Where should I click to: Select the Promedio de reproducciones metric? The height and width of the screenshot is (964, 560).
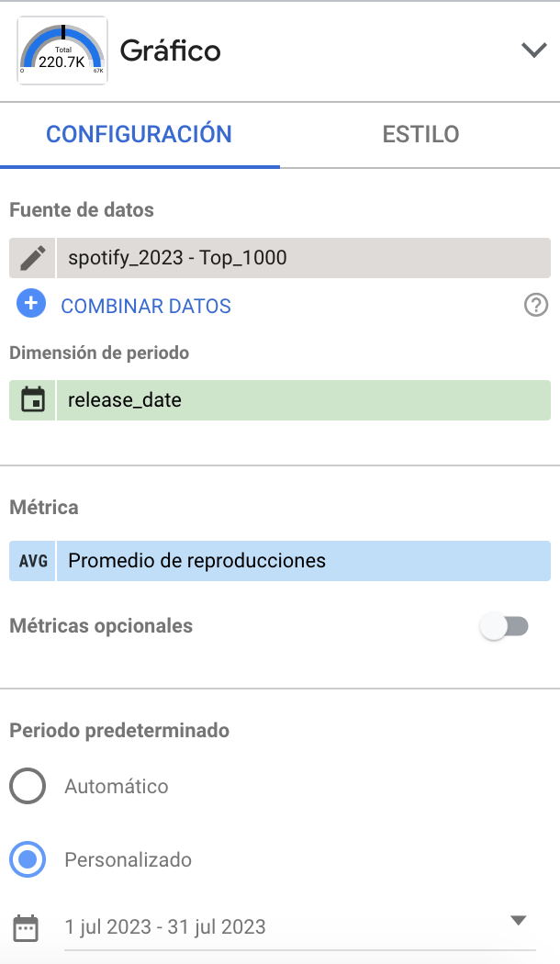point(303,561)
